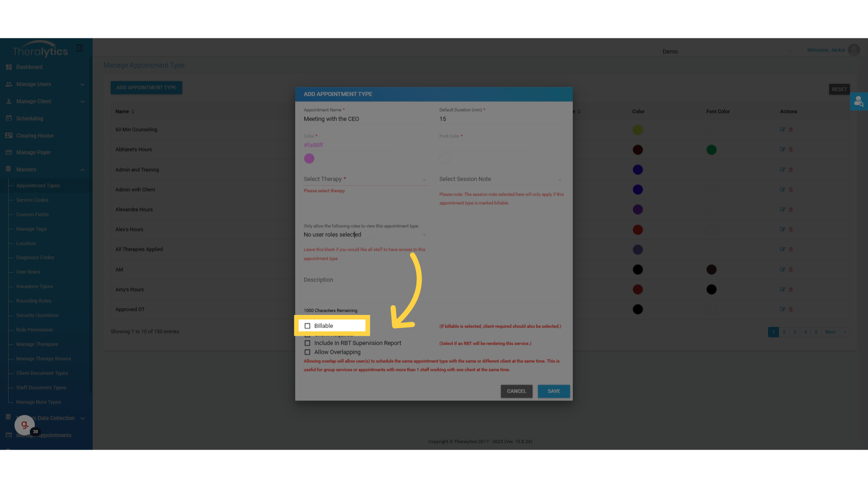868x488 pixels.
Task: Open the Select Therapy dropdown
Action: pyautogui.click(x=365, y=179)
